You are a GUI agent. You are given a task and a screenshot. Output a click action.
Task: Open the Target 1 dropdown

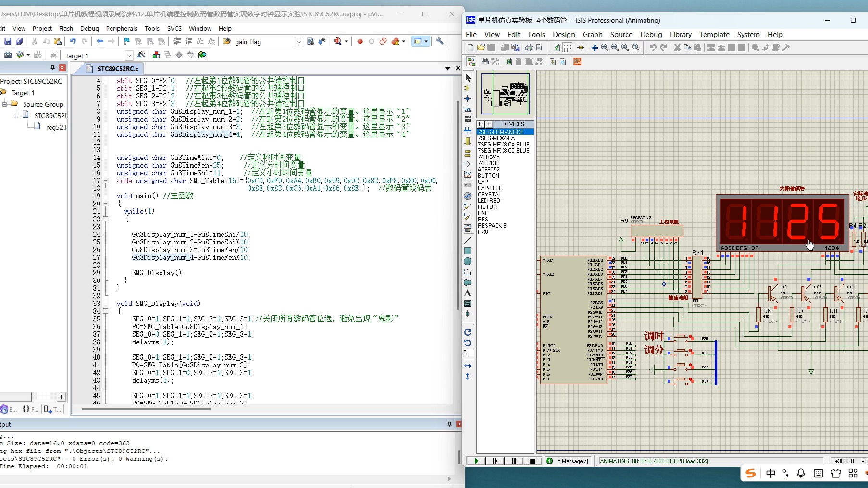129,56
